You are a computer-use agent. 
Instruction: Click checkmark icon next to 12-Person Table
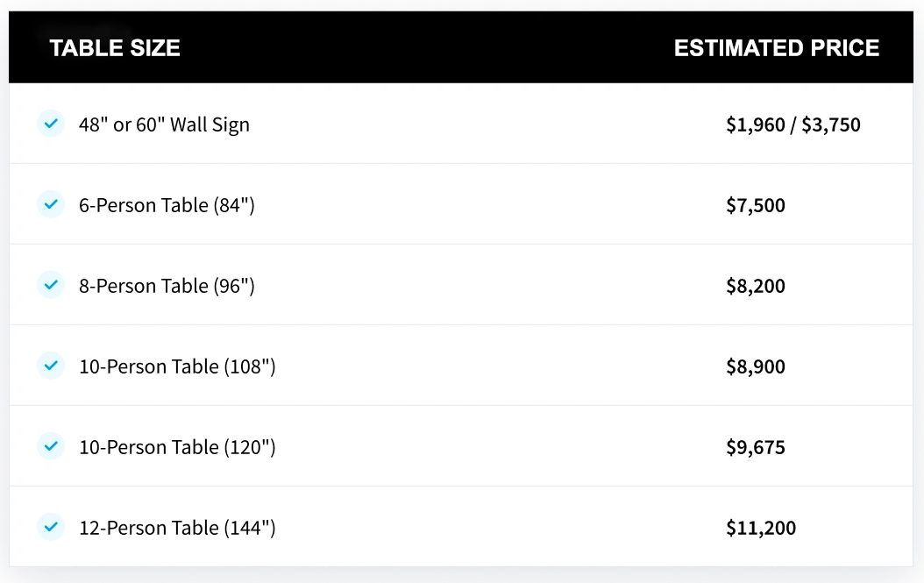pyautogui.click(x=51, y=527)
